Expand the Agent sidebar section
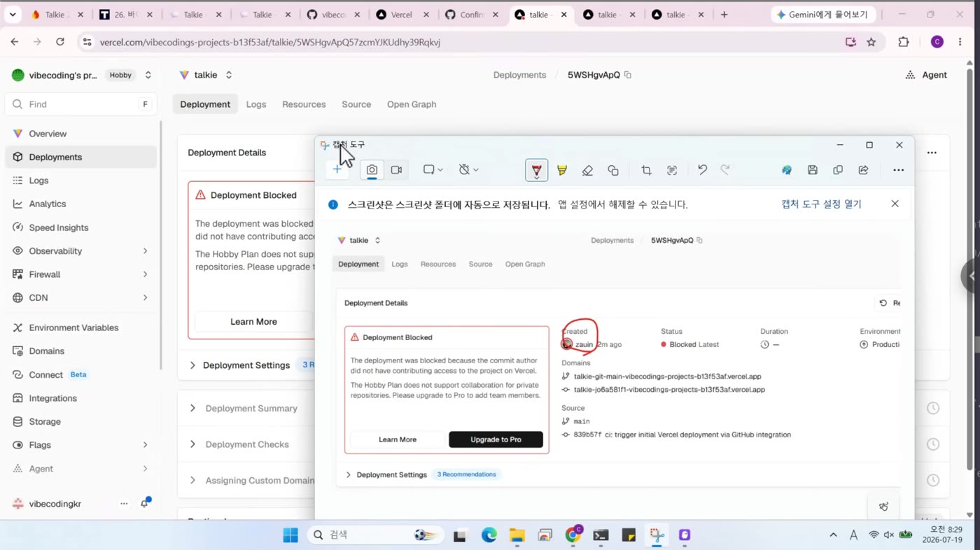The height and width of the screenshot is (550, 980). tap(81, 469)
